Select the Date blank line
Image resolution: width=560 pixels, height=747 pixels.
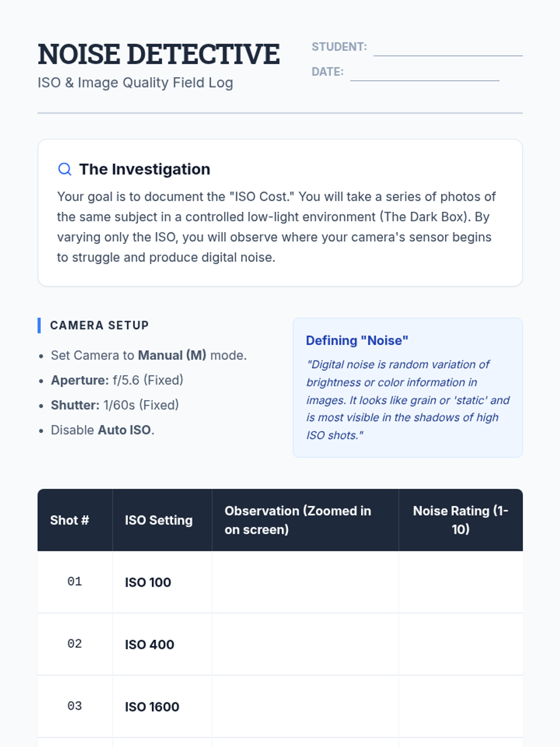(x=425, y=74)
